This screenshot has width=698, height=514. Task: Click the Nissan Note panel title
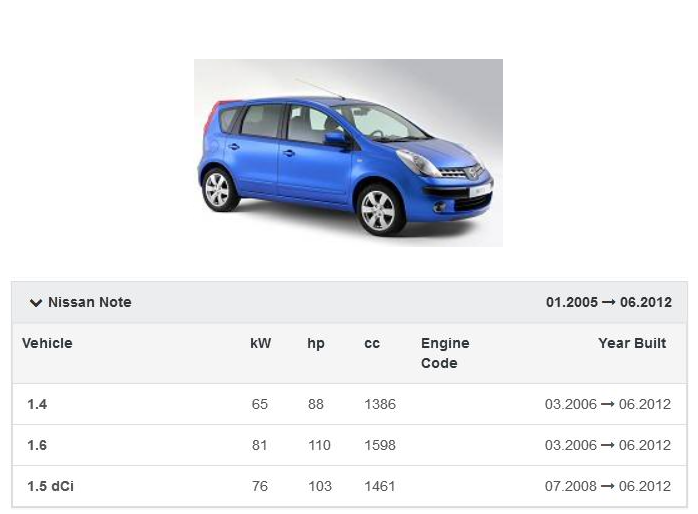pos(89,303)
